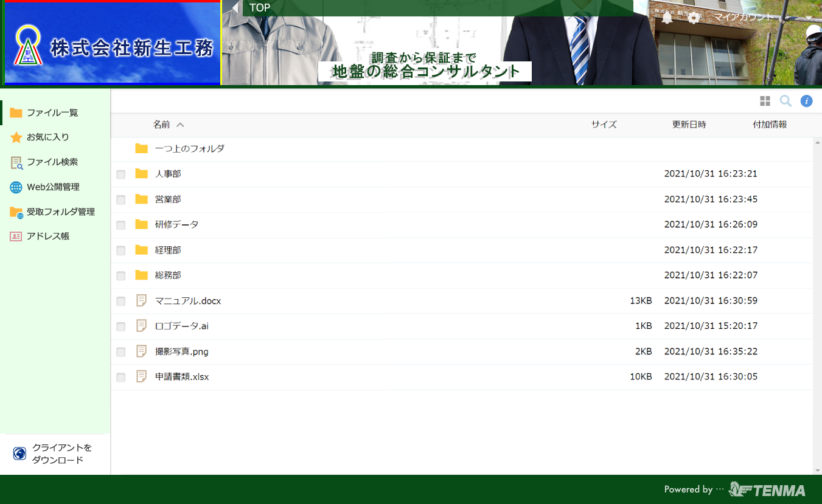The image size is (822, 504).
Task: Click the TOP breadcrumb bar
Action: pos(438,8)
